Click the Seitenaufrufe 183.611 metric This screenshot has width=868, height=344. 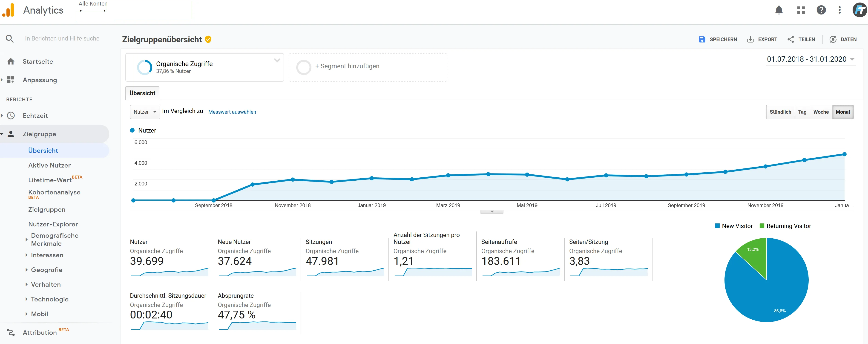point(521,258)
